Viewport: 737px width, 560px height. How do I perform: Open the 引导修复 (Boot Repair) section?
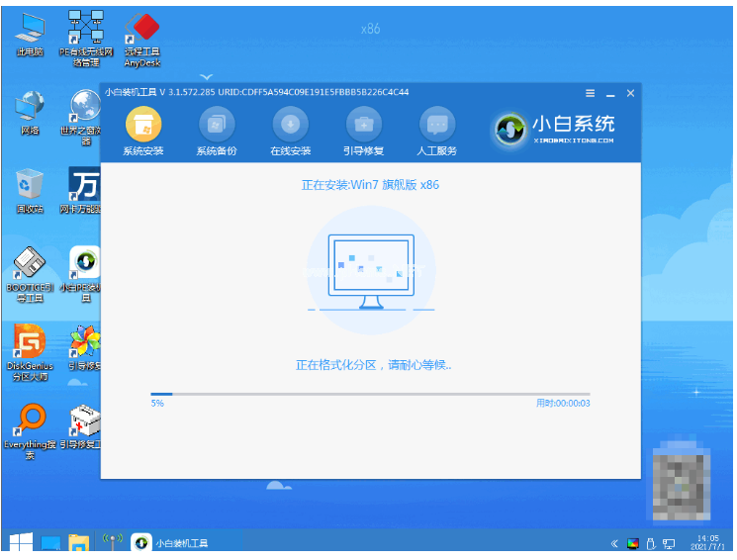(x=363, y=126)
